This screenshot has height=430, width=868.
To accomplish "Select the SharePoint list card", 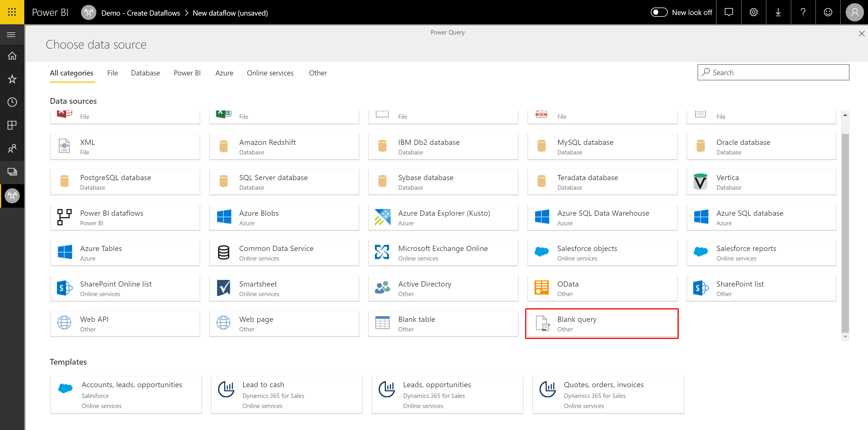I will [x=761, y=288].
